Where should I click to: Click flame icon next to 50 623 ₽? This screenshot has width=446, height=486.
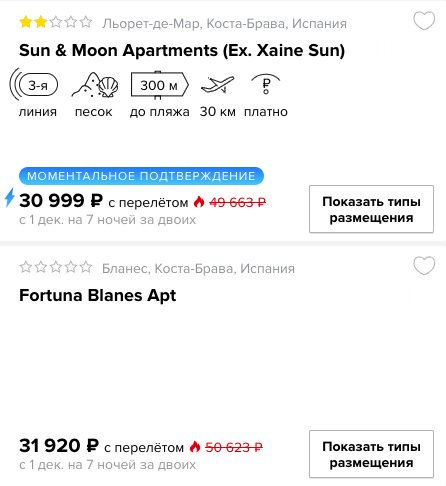point(195,447)
